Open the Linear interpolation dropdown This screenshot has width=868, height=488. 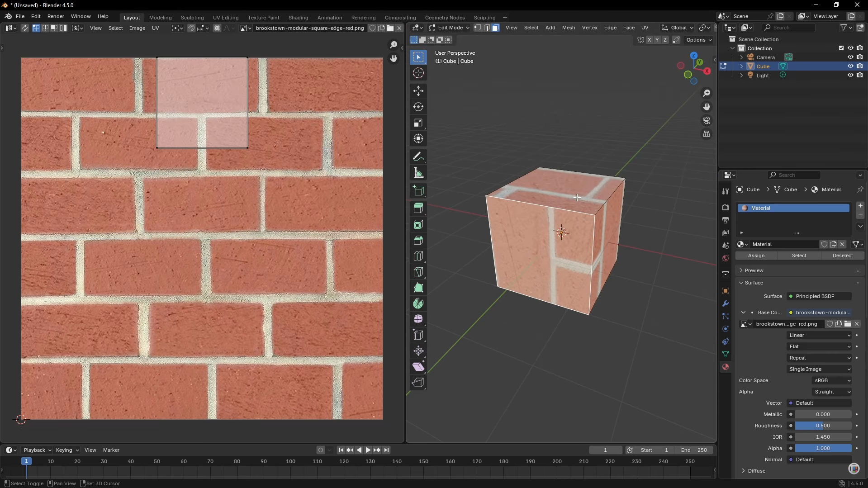[x=819, y=335]
